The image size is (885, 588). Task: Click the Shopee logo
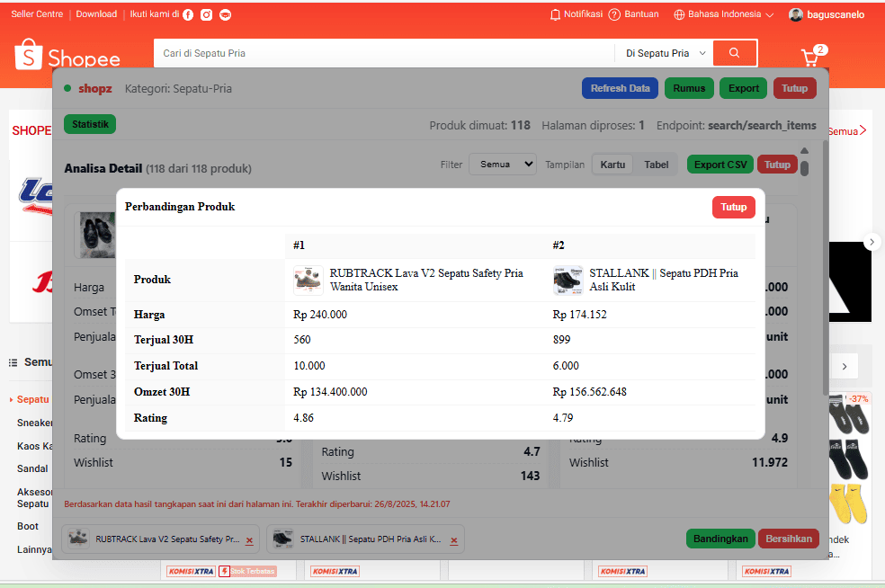(x=68, y=56)
